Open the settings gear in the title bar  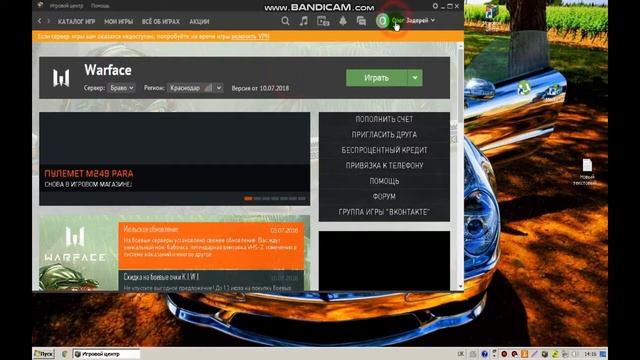click(x=435, y=6)
